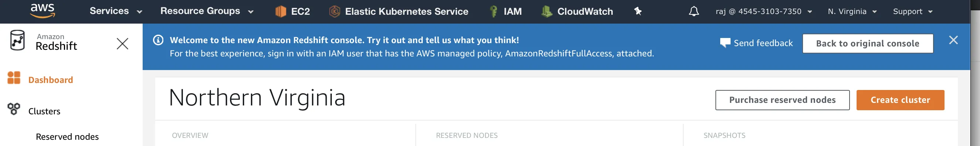Expand the Resource Groups dropdown

(207, 11)
